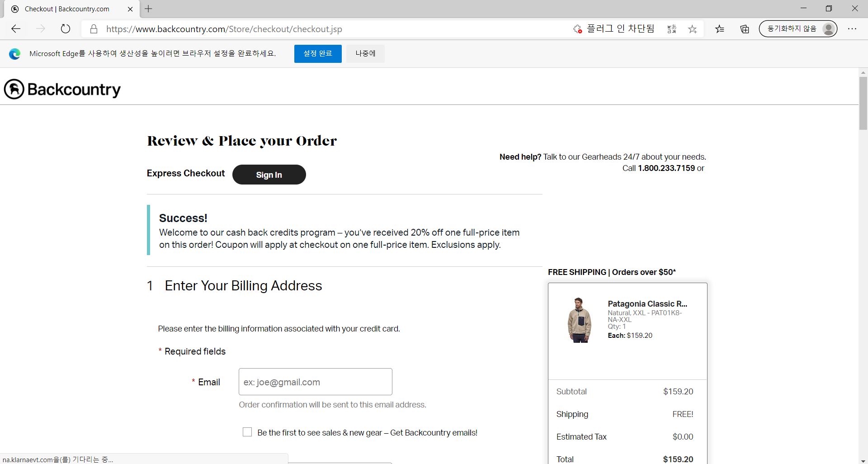This screenshot has width=868, height=464.
Task: Dismiss Edge setup with 나중에 button
Action: click(365, 54)
